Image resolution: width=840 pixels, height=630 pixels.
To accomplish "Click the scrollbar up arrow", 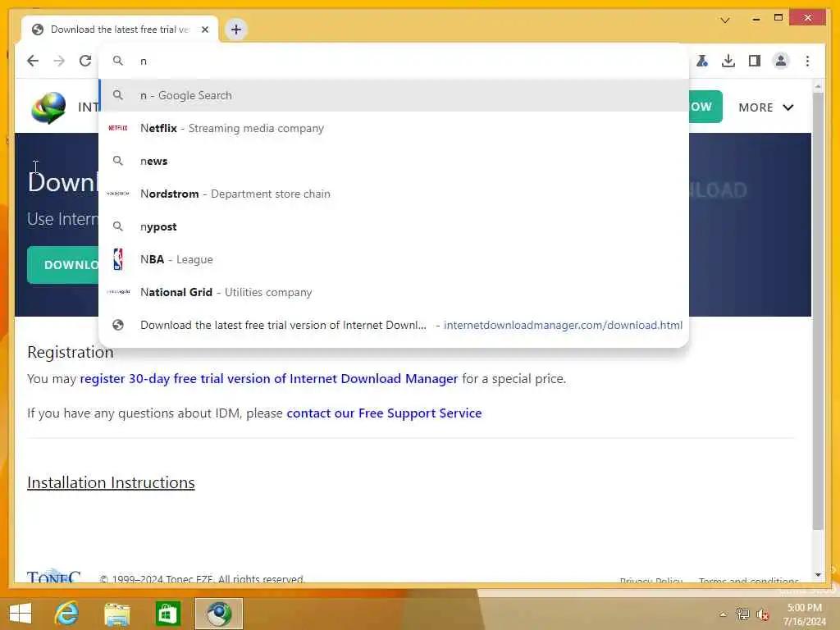I will tap(818, 86).
